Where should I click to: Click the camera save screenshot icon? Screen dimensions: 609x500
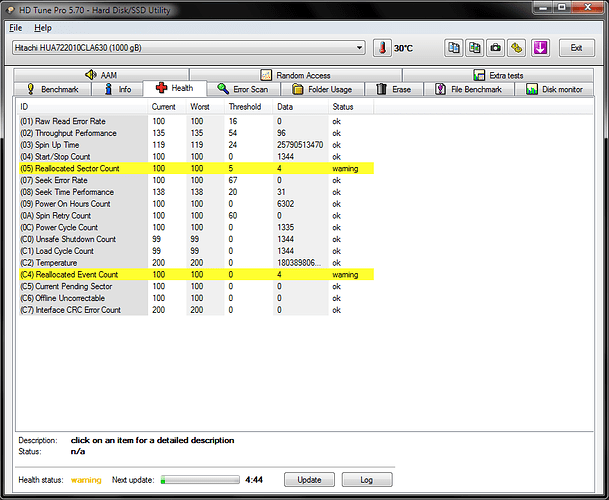(x=495, y=48)
